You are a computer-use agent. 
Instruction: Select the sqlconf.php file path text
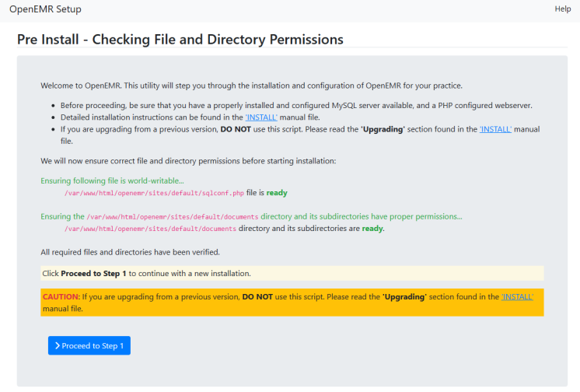[154, 193]
